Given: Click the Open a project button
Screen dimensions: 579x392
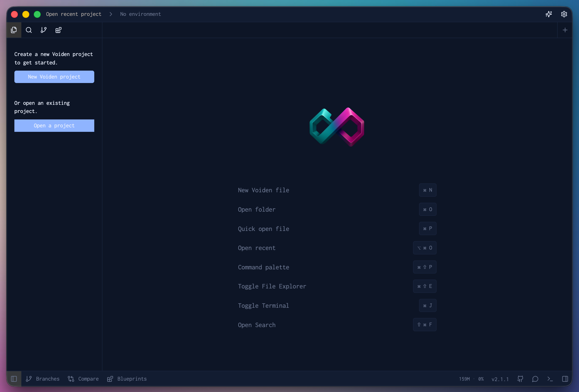Looking at the screenshot, I should pos(54,126).
